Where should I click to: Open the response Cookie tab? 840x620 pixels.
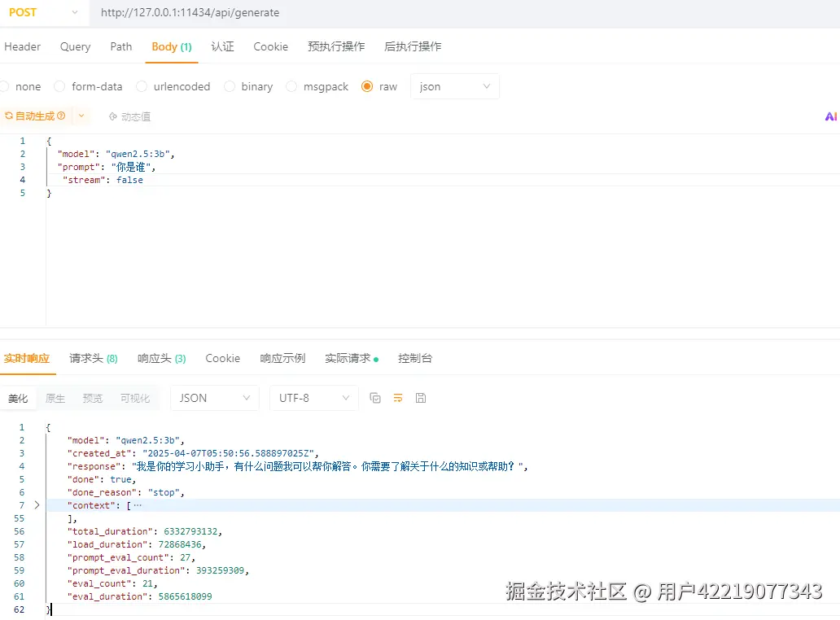tap(222, 358)
